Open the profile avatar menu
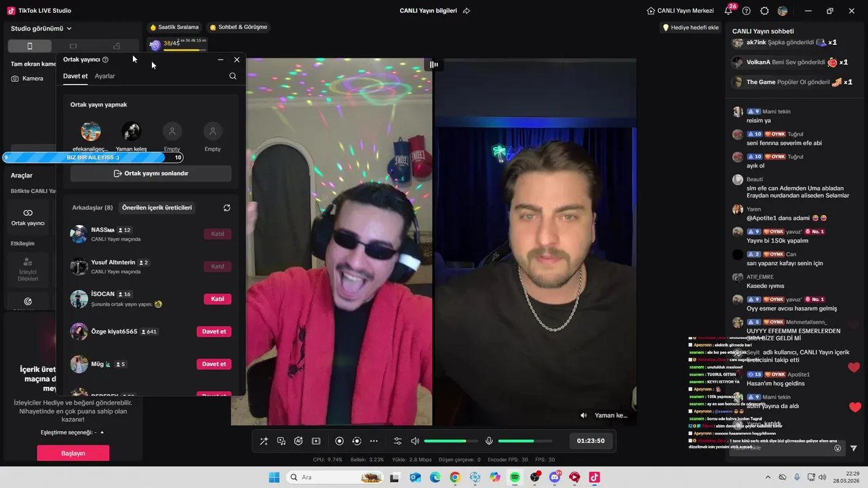This screenshot has width=868, height=488. pos(783,11)
